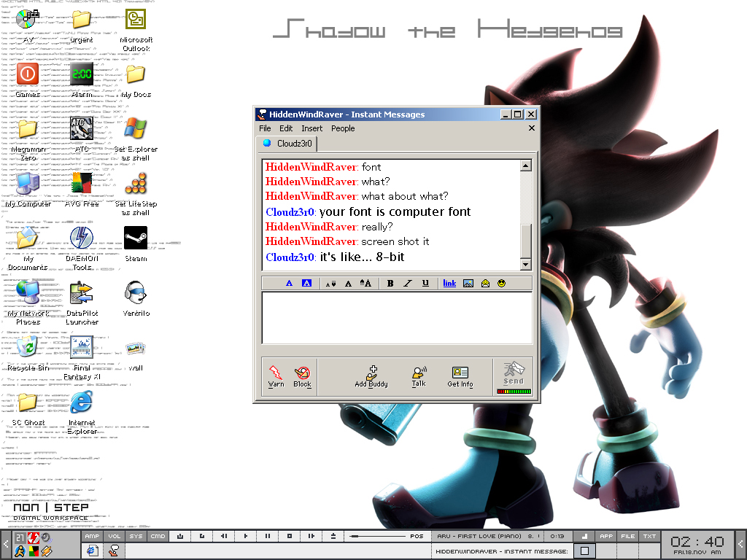Toggle underline formatting in message toolbar
This screenshot has height=560, width=747.
coord(425,284)
